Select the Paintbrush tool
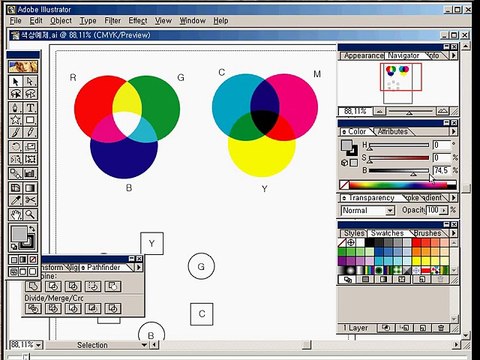The height and width of the screenshot is (360, 480). [x=15, y=132]
